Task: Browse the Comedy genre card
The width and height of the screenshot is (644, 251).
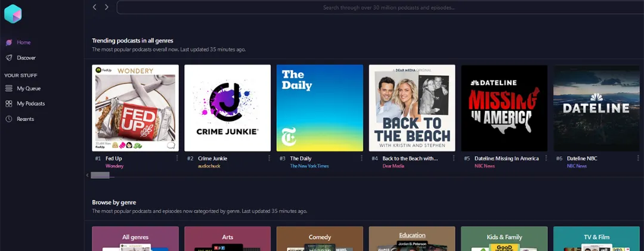Action: 320,238
